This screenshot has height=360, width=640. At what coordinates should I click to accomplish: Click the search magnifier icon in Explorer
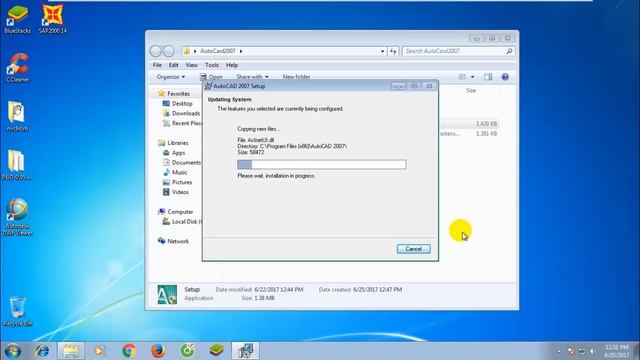[509, 51]
